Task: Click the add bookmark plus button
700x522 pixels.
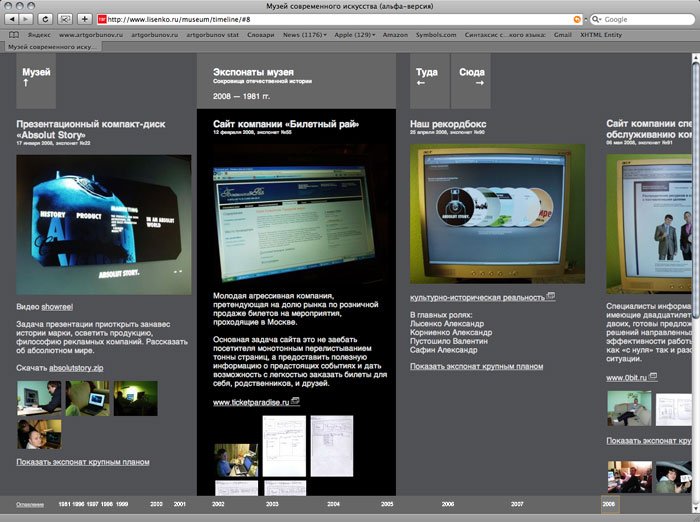Action: tap(85, 19)
